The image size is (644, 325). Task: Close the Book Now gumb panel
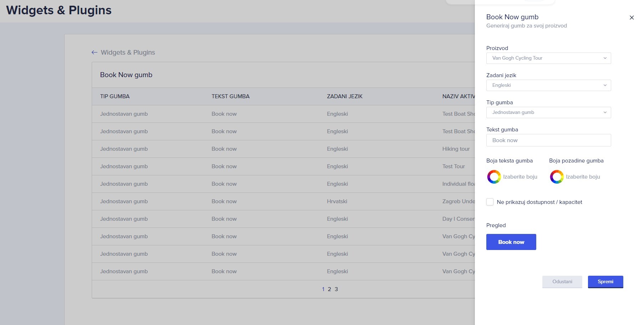pyautogui.click(x=632, y=17)
